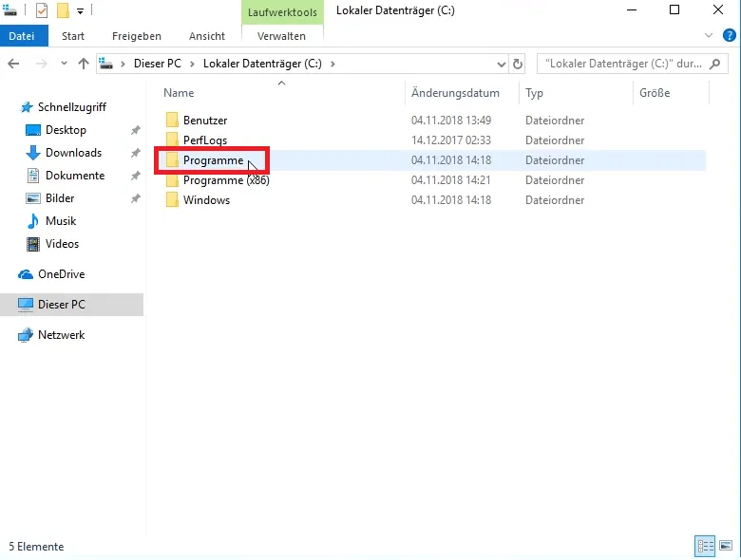The image size is (741, 560).
Task: Select Dieser PC in the navigation pane
Action: 72,305
